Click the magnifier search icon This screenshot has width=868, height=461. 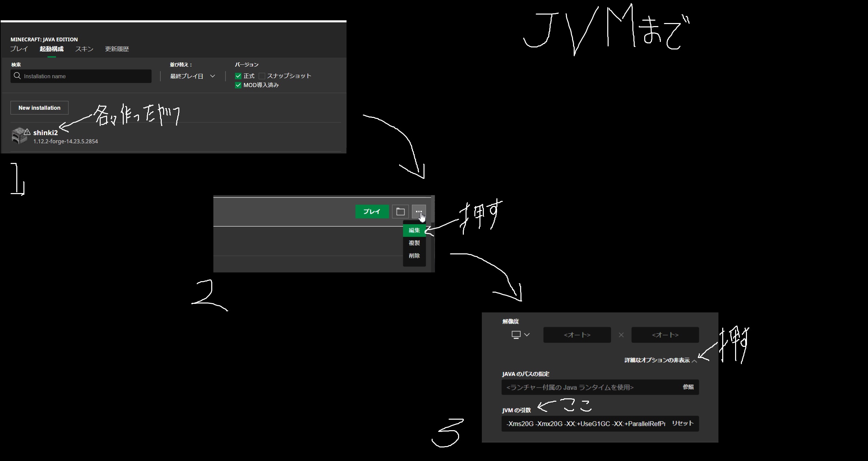tap(17, 76)
